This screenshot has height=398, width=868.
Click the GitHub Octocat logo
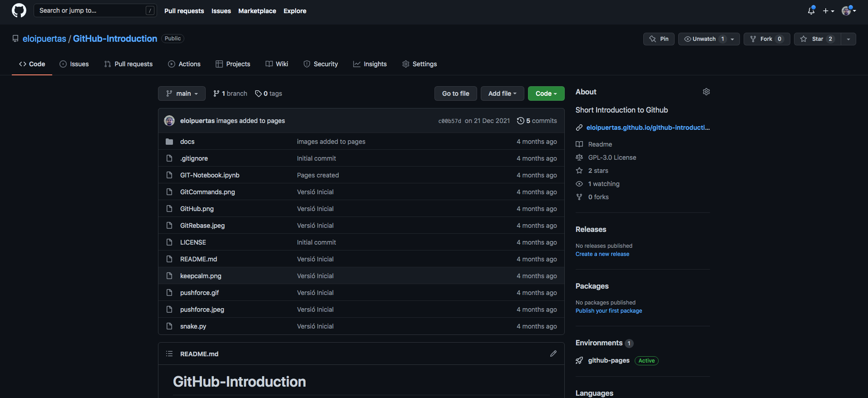(19, 10)
